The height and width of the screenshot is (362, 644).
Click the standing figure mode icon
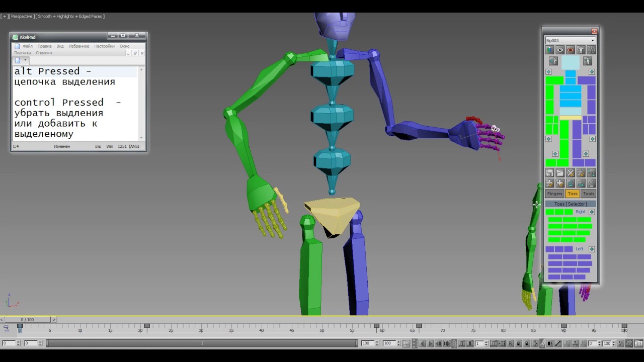(x=581, y=50)
